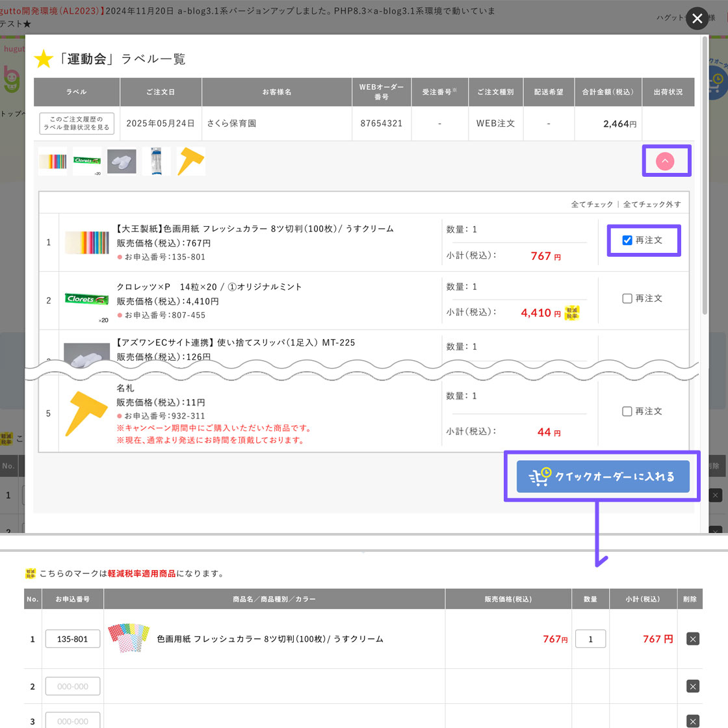Click the quantity field for row 1

pyautogui.click(x=590, y=639)
